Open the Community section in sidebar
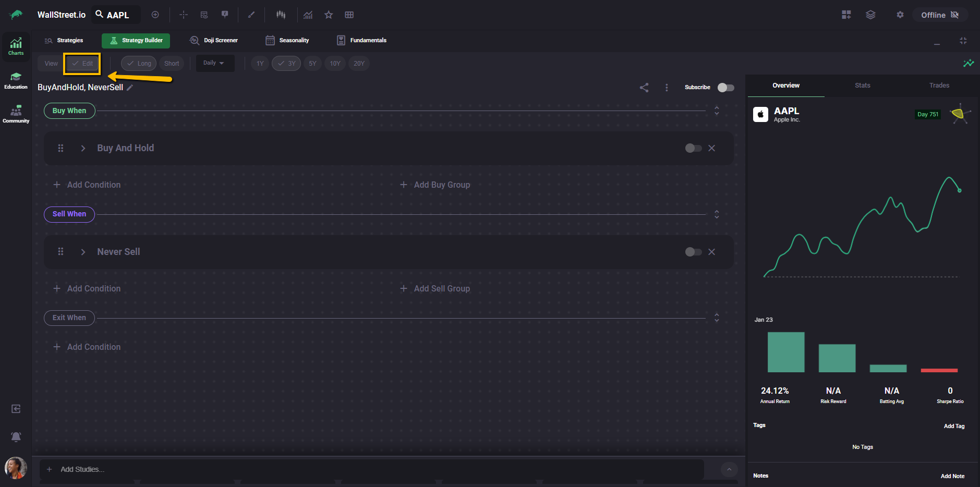980x487 pixels. [16, 114]
